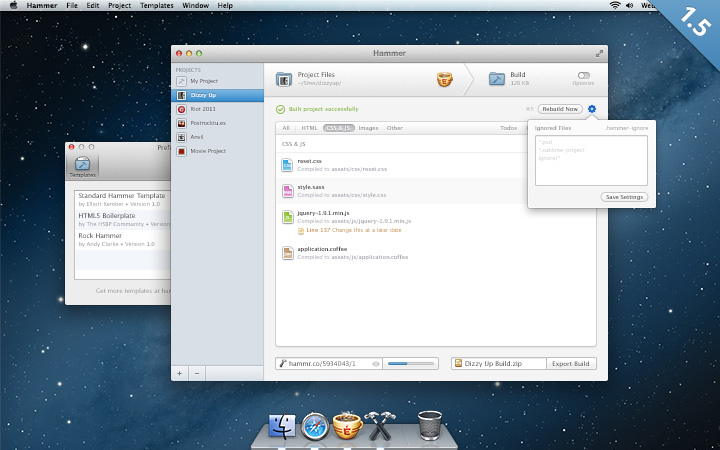Click the 'assets/css/style.css' compiled path
This screenshot has height=450, width=720.
359,195
